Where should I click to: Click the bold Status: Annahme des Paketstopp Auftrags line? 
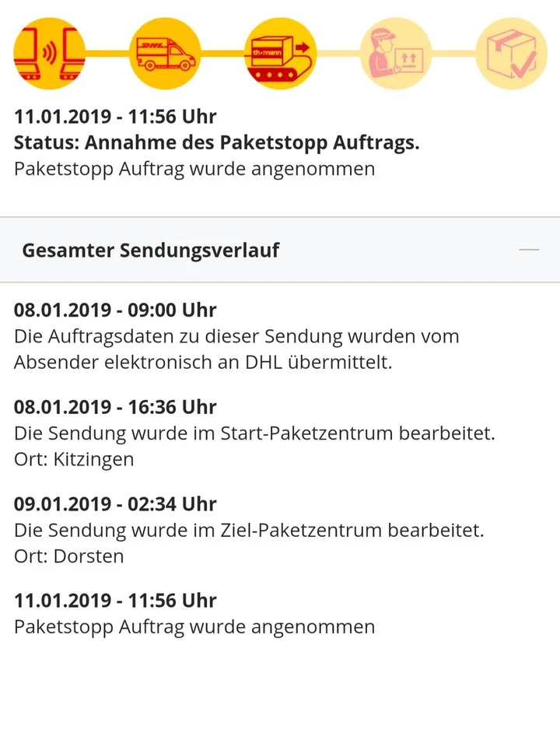(x=216, y=143)
